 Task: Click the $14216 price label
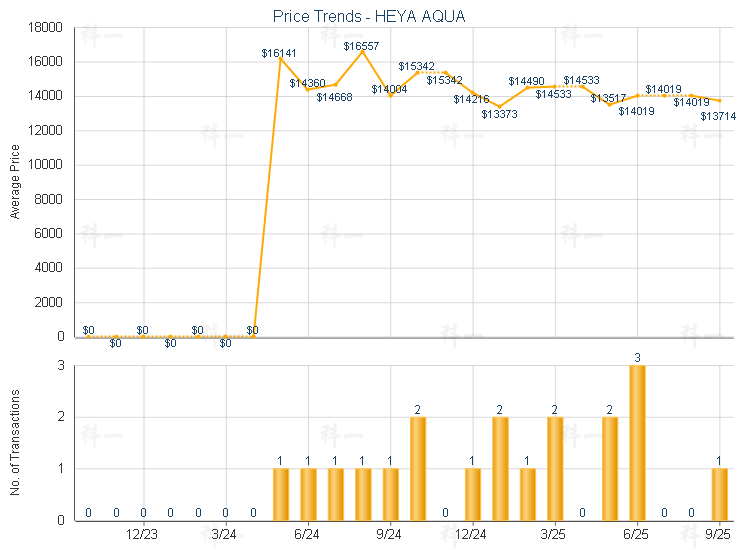472,99
